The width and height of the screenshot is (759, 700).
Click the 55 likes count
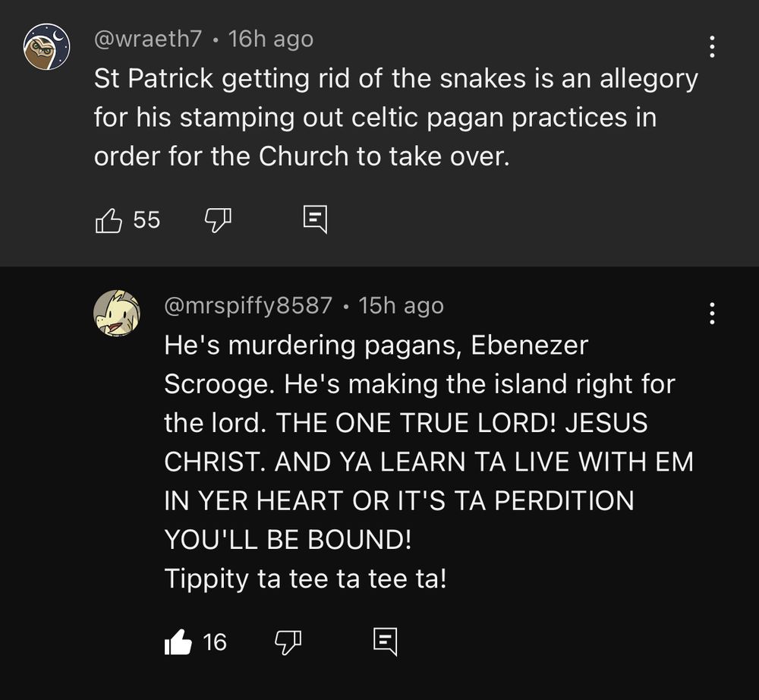[146, 220]
